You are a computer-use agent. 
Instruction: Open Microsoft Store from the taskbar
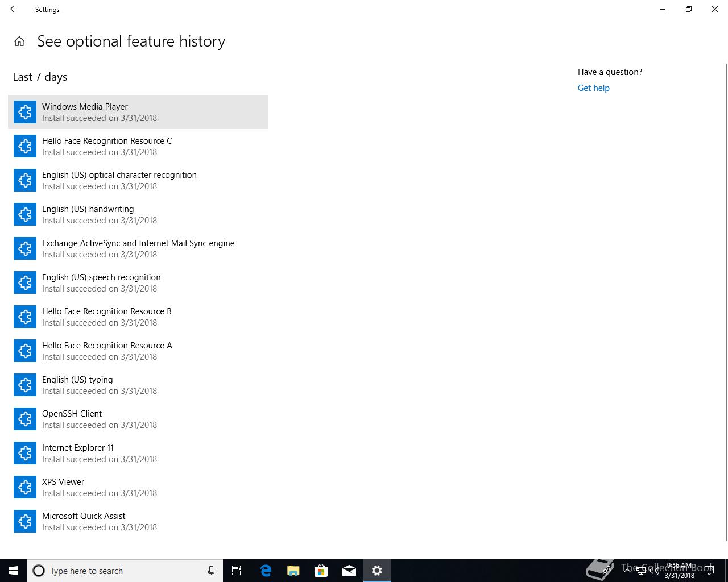coord(321,571)
